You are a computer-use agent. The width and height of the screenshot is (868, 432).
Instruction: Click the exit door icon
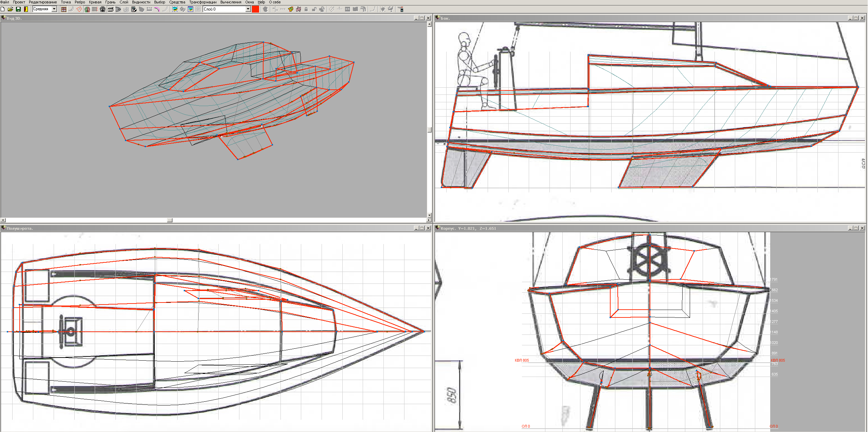coord(26,9)
